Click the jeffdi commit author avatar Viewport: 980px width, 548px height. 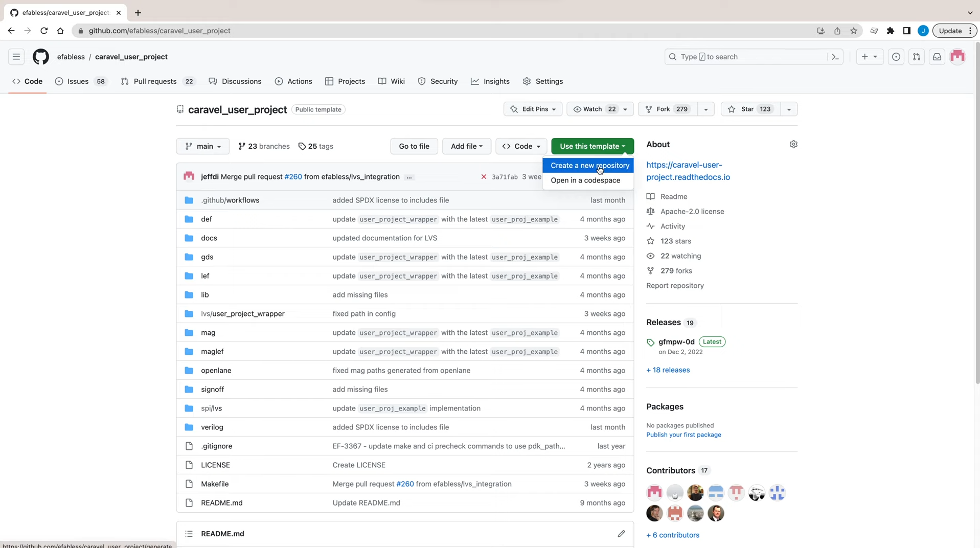click(x=189, y=176)
